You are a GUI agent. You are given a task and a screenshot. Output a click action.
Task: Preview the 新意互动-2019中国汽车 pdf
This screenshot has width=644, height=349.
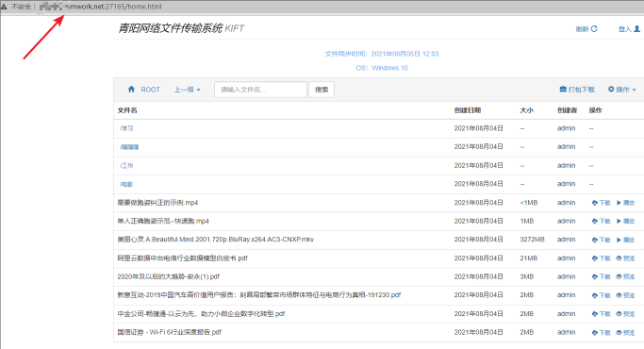point(625,295)
